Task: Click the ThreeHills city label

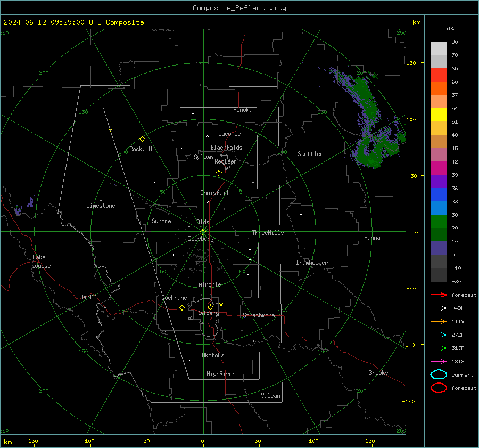Action: coord(268,233)
